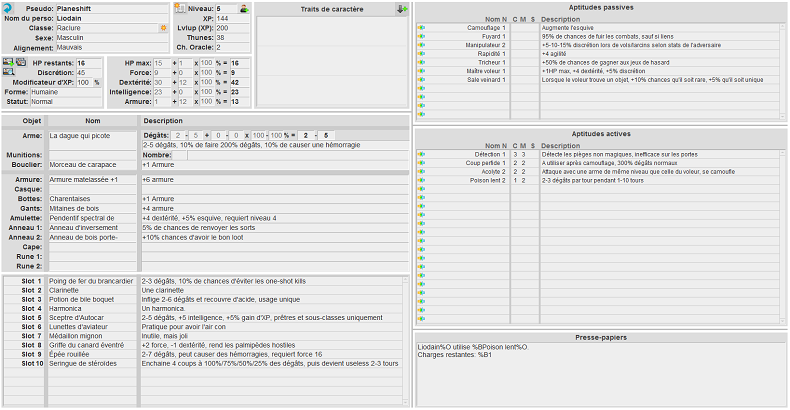This screenshot has width=790, height=410.
Task: Select the HP restants value field
Action: pyautogui.click(x=83, y=62)
